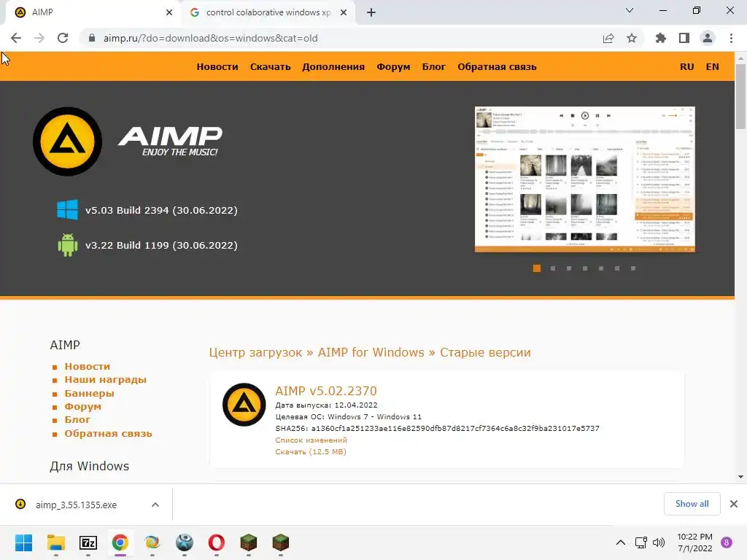Open sidebar link Наши награды
This screenshot has width=747, height=560.
(105, 379)
